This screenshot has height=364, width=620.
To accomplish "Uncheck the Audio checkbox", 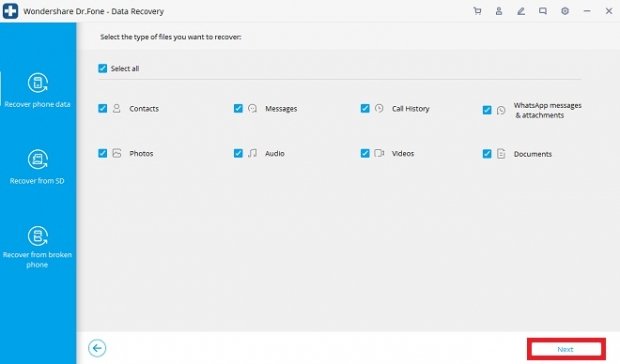I will [x=238, y=153].
